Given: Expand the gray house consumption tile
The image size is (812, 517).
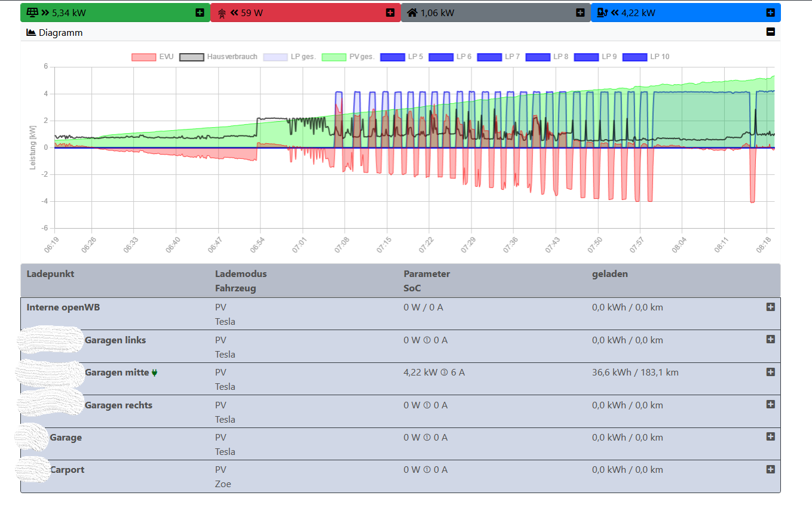Looking at the screenshot, I should pos(580,13).
